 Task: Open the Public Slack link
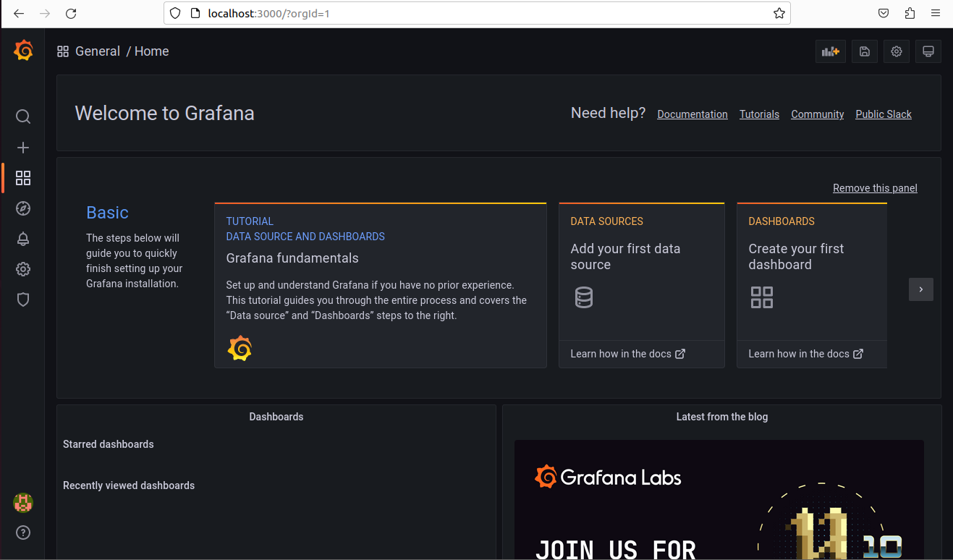coord(884,114)
